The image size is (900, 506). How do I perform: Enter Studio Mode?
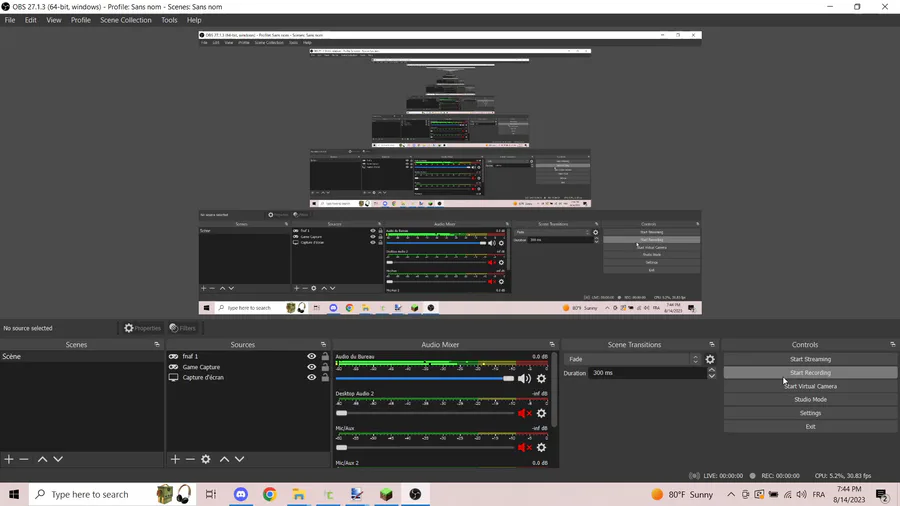coord(810,399)
